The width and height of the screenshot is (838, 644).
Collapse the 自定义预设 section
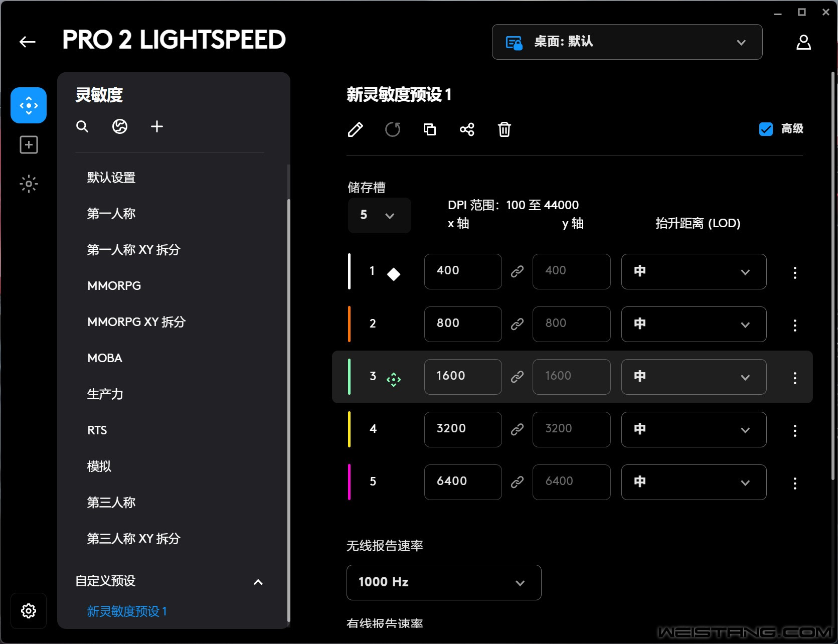coord(258,582)
